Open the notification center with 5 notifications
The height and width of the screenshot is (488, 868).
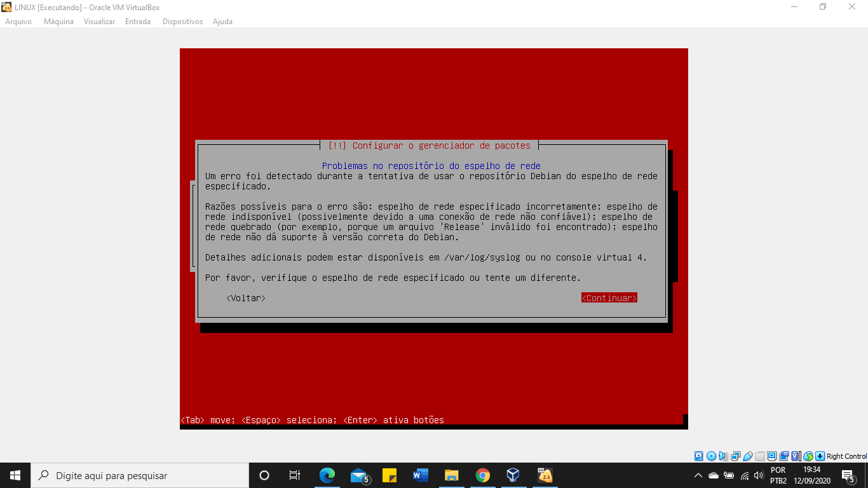(848, 475)
